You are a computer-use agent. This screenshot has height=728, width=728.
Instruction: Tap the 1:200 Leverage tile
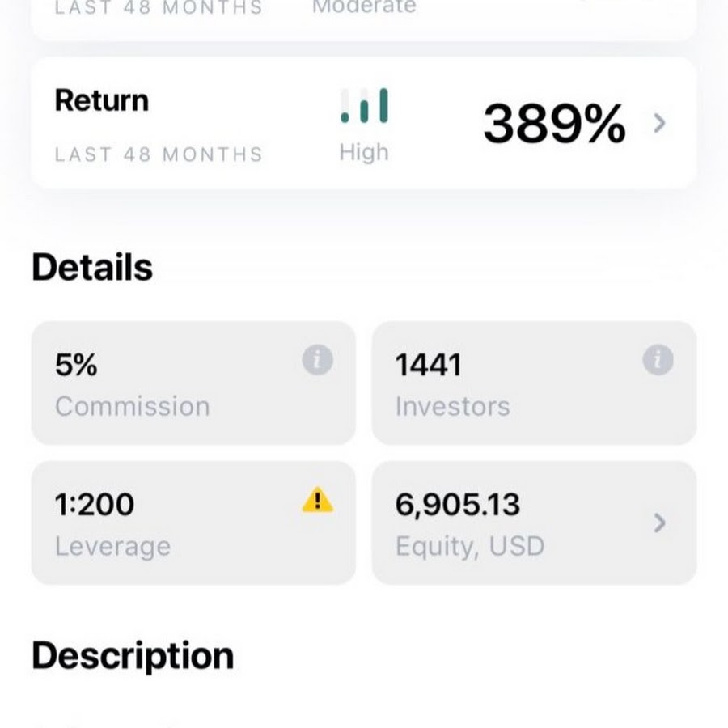[x=193, y=523]
